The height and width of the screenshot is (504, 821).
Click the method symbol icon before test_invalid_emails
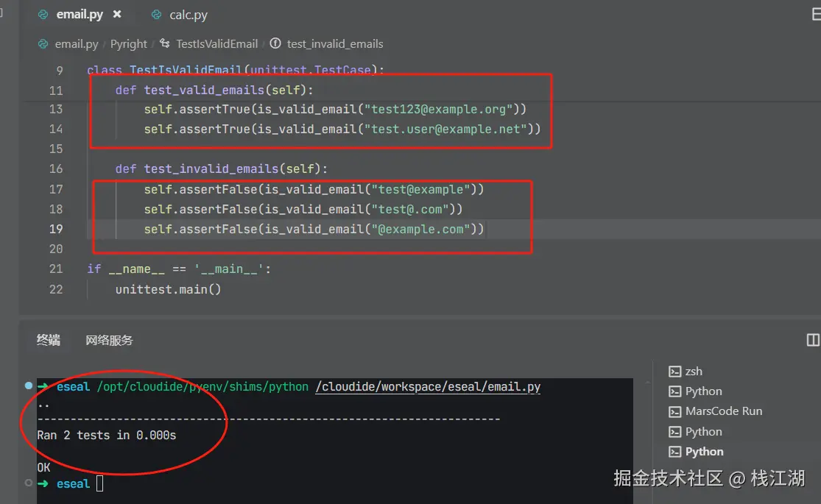tap(275, 43)
